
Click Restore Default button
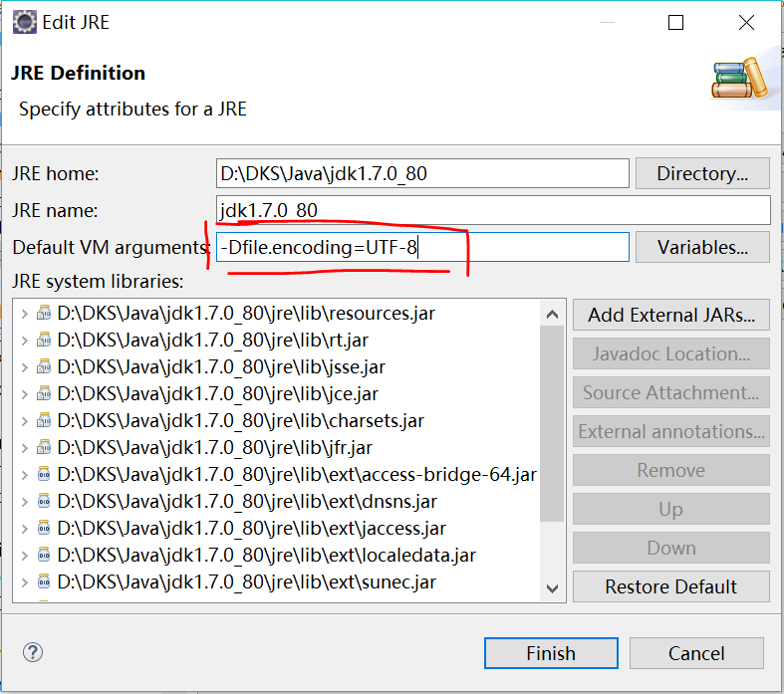click(671, 586)
